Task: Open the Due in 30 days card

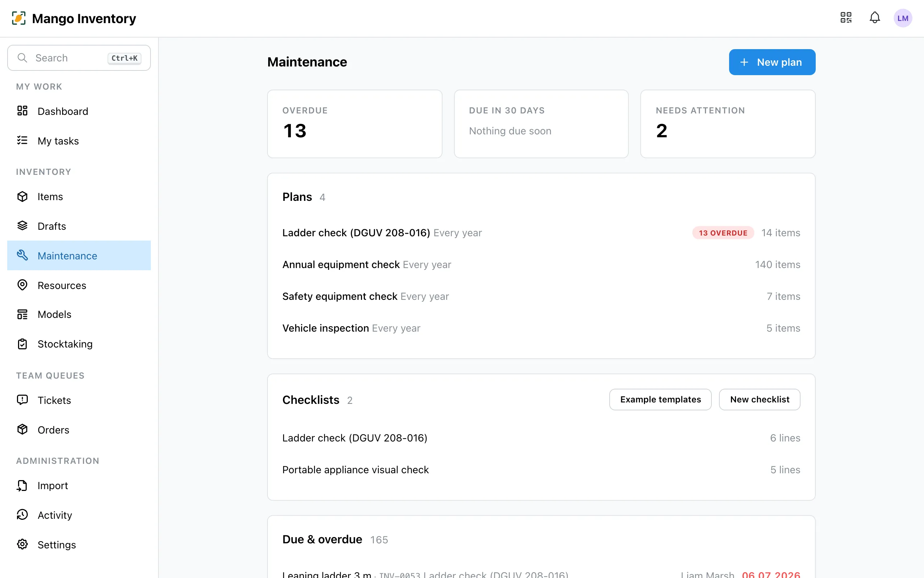Action: coord(541,124)
